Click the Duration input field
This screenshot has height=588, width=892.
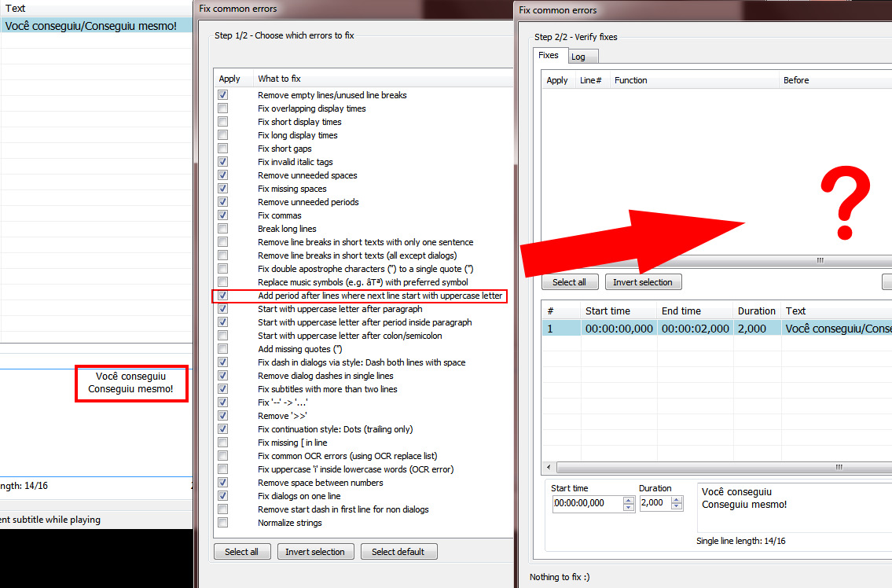[x=655, y=504]
